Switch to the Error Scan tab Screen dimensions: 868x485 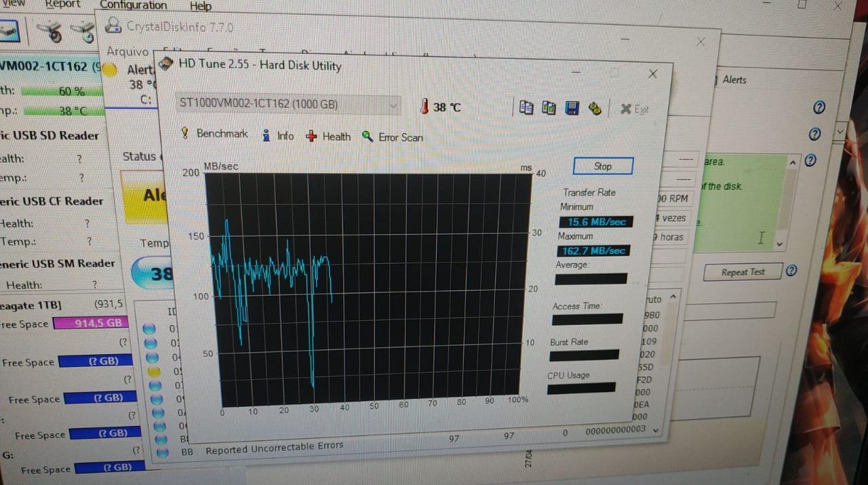pyautogui.click(x=393, y=137)
